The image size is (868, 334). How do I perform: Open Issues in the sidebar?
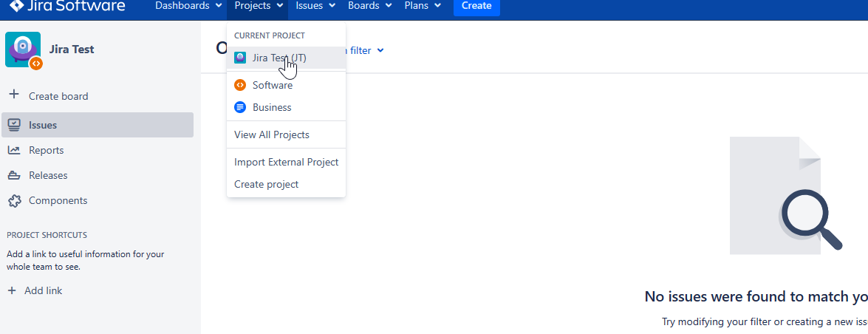coord(98,125)
